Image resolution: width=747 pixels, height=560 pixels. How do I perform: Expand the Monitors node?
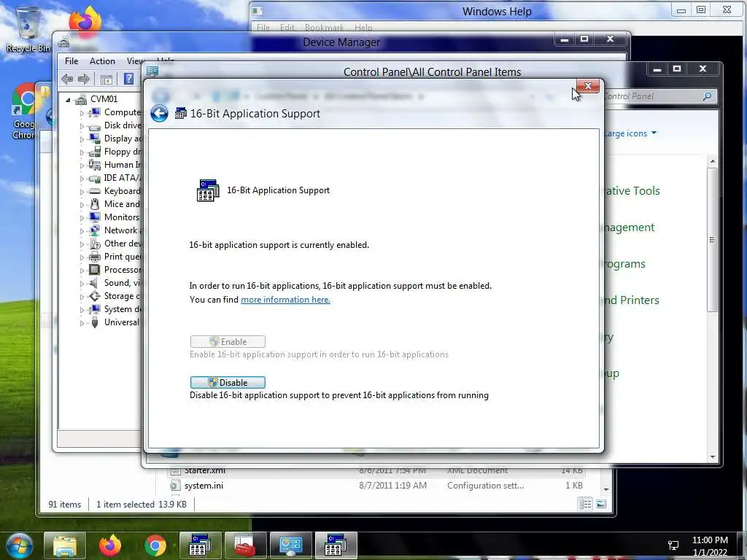point(82,217)
